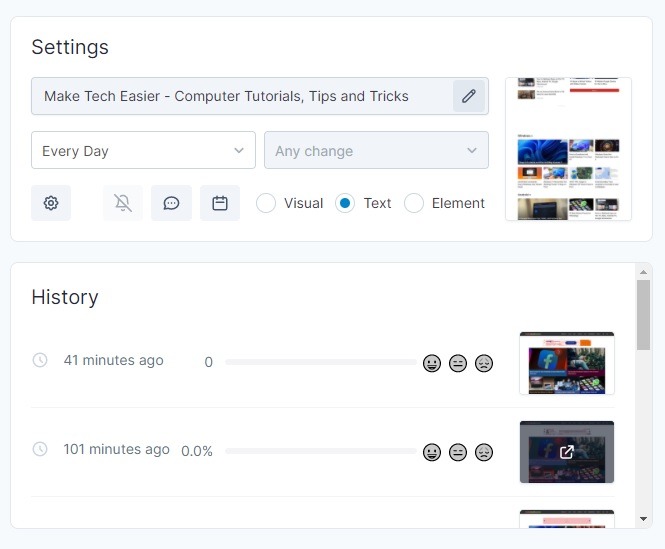This screenshot has height=549, width=665.
Task: Select the Element radio button
Action: click(414, 203)
